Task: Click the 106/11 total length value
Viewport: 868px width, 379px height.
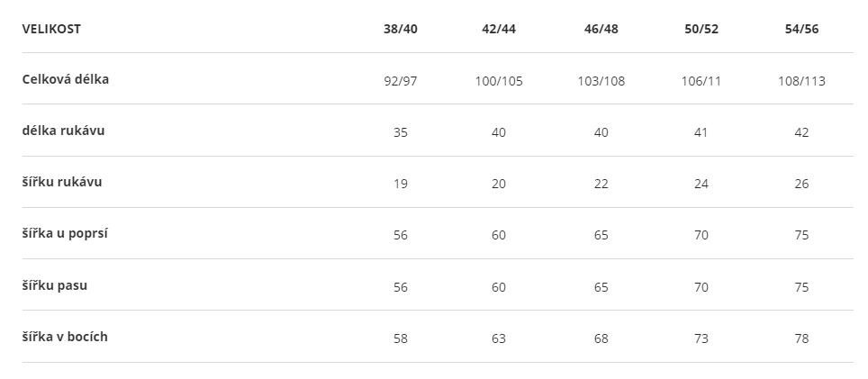Action: 701,81
